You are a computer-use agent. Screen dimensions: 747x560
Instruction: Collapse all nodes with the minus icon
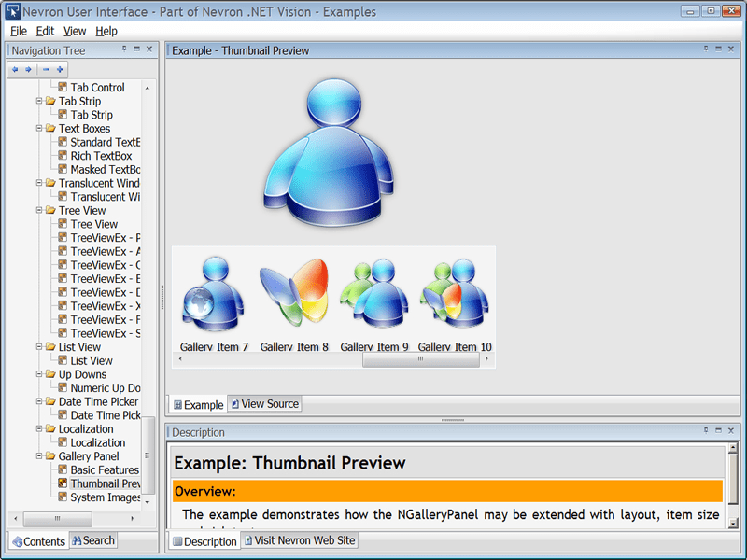pyautogui.click(x=46, y=69)
